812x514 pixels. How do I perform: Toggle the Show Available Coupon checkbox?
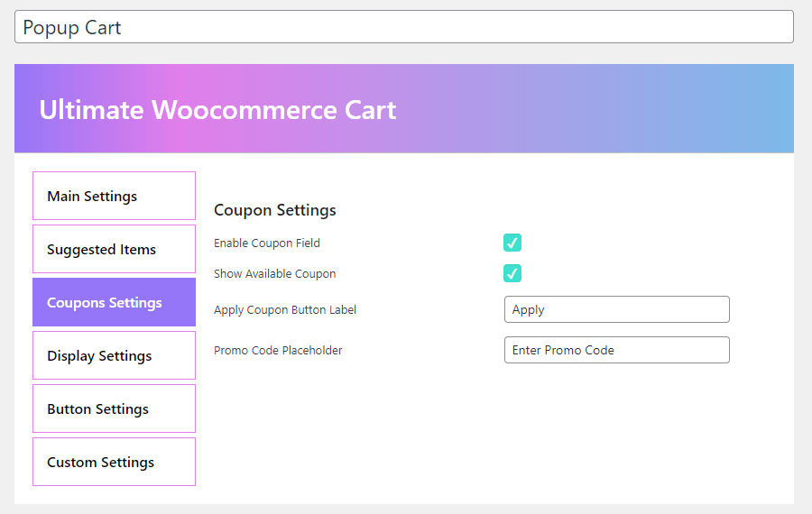pos(512,273)
